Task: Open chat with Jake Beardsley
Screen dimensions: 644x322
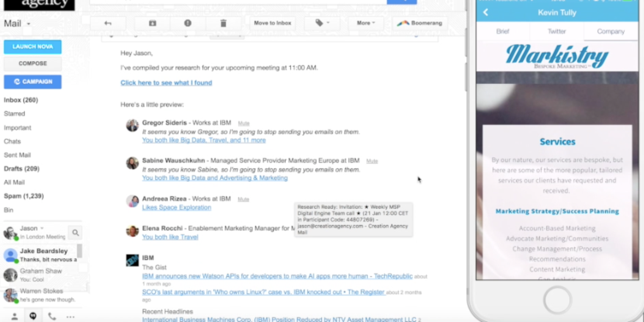Action: (x=40, y=255)
